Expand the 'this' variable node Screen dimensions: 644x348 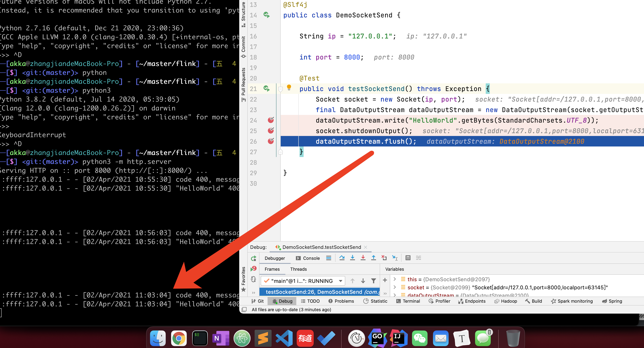[394, 279]
